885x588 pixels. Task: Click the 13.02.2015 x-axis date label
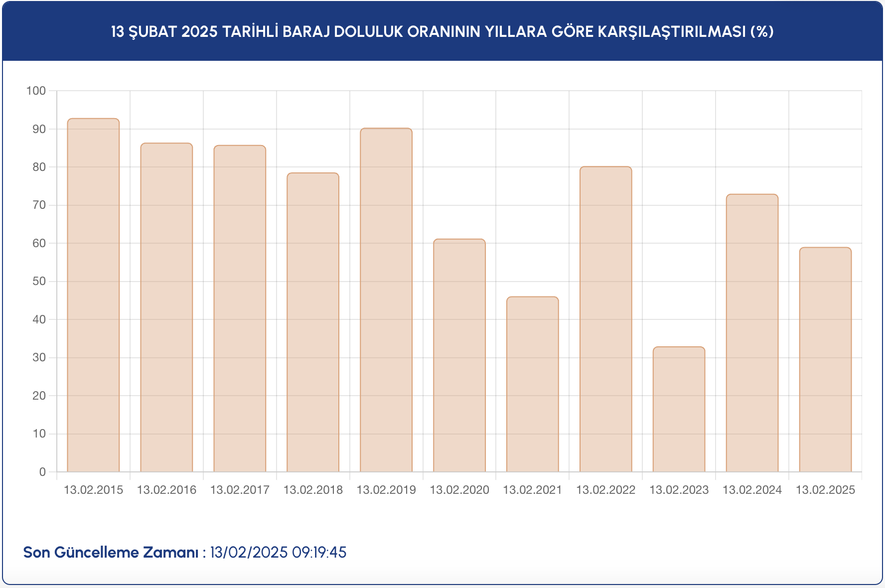pyautogui.click(x=93, y=490)
